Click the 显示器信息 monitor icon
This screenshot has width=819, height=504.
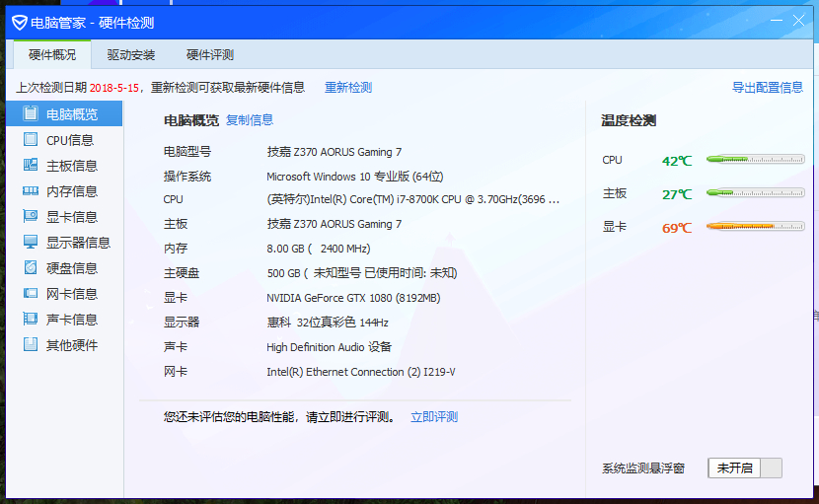pyautogui.click(x=31, y=242)
